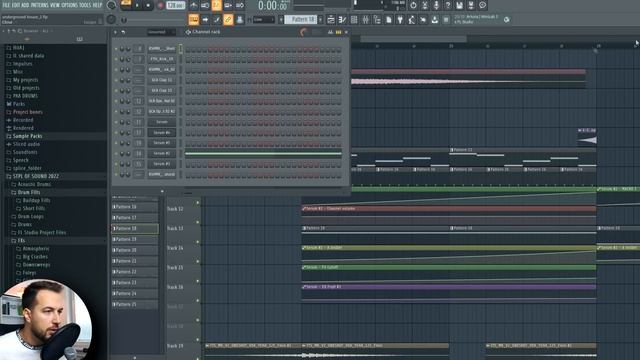Screen dimensions: 640x360
Task: Toggle Channel rack step/piano view icon
Action: coord(338,32)
